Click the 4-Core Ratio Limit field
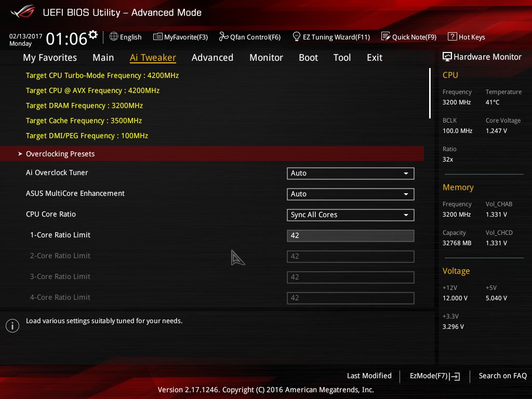The width and height of the screenshot is (532, 399). [350, 298]
